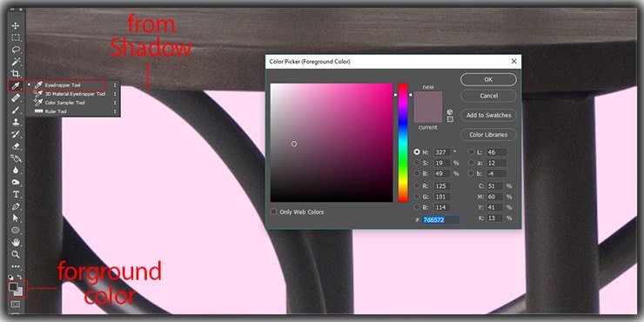This screenshot has width=644, height=322.
Task: Select the H hue radio button
Action: pyautogui.click(x=417, y=152)
